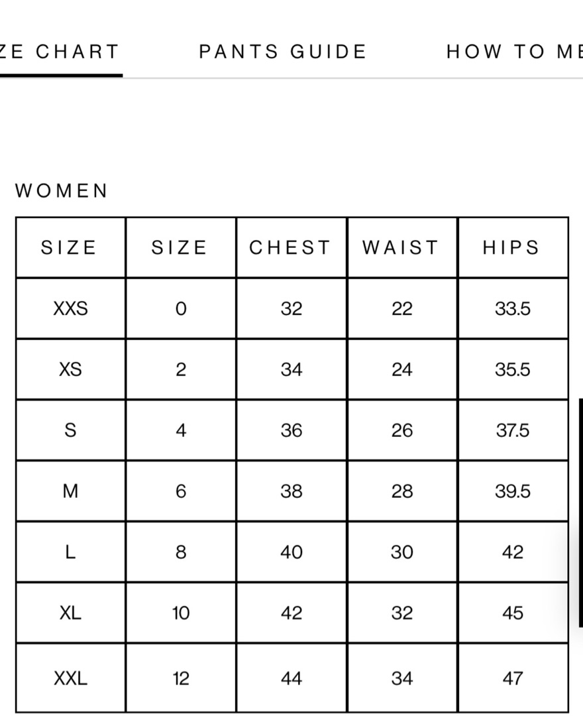The height and width of the screenshot is (728, 583).
Task: Select the numeric size 12 cell
Action: 181,678
